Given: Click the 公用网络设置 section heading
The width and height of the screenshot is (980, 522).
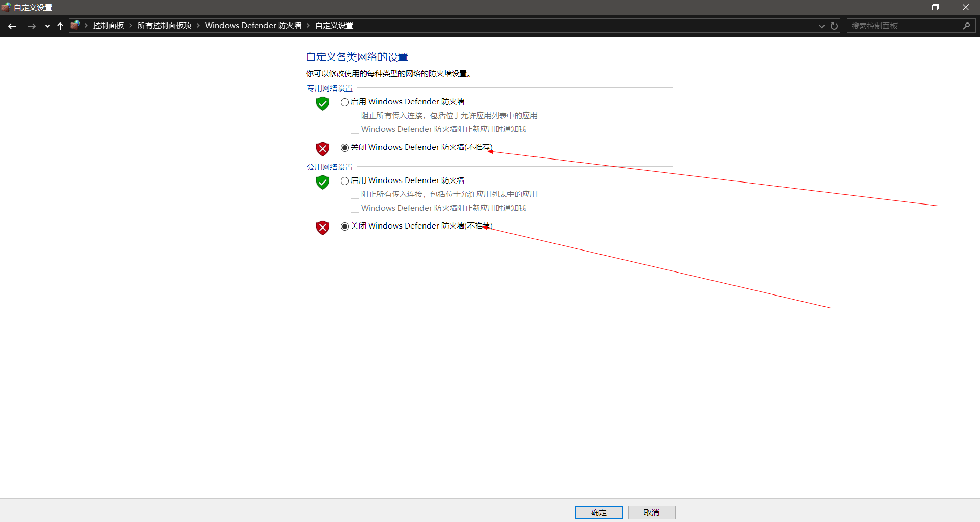Looking at the screenshot, I should [x=330, y=167].
